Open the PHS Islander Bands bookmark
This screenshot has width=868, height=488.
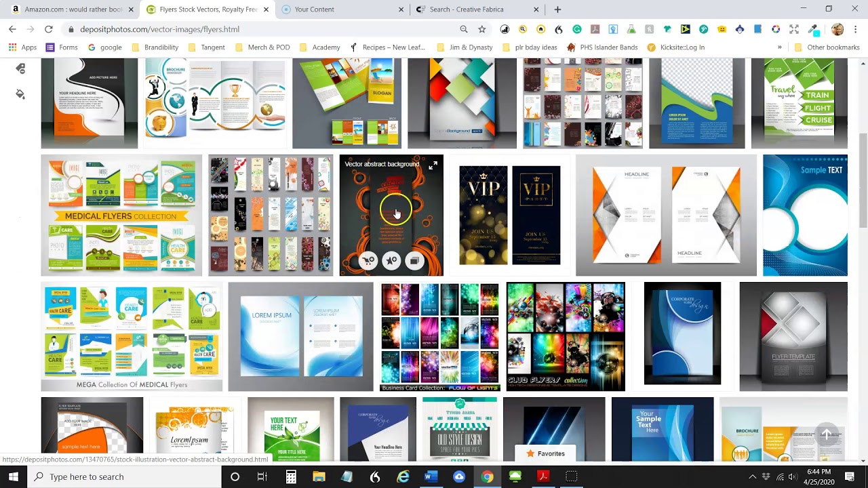602,47
